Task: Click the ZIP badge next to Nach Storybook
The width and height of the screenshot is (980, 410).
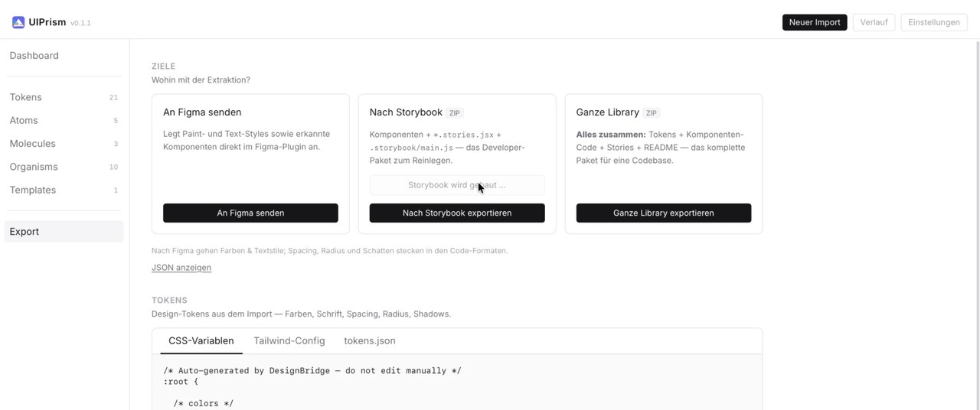Action: coord(455,113)
